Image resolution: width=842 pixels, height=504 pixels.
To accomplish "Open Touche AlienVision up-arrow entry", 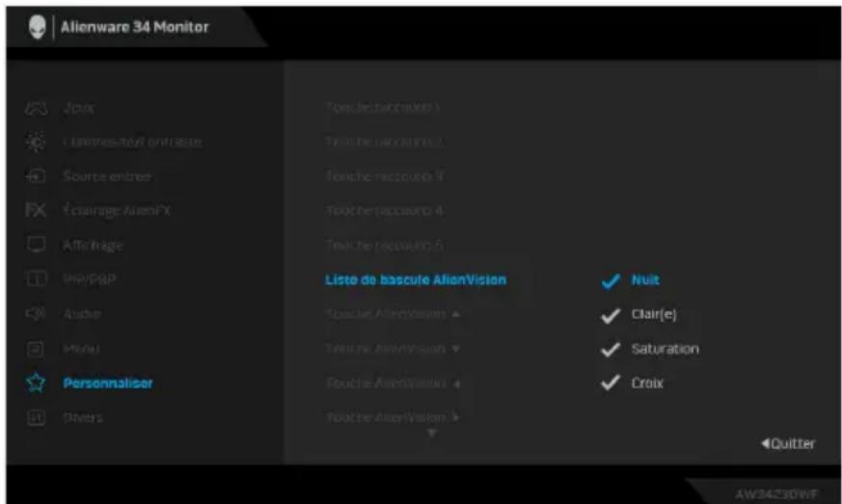I will point(394,314).
